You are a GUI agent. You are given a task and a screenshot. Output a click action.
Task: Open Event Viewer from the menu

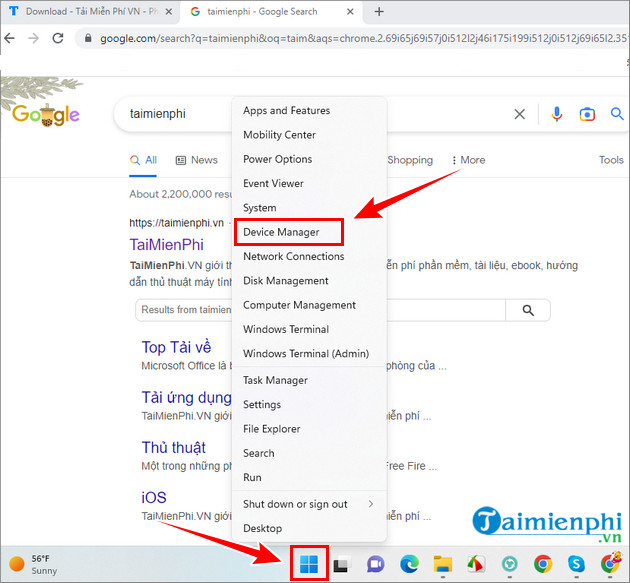pos(309,184)
